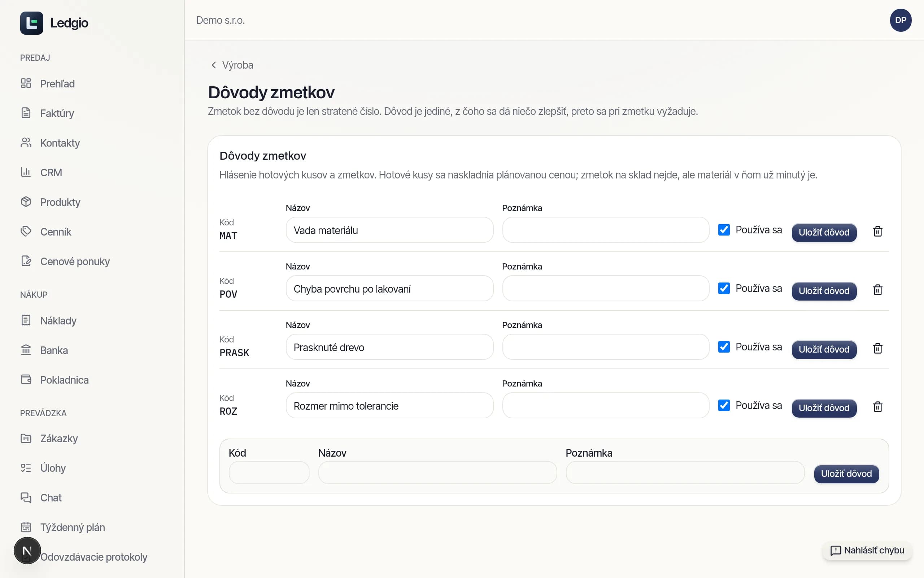Open Týždenný plán calendar icon
This screenshot has height=578, width=924.
click(x=26, y=527)
